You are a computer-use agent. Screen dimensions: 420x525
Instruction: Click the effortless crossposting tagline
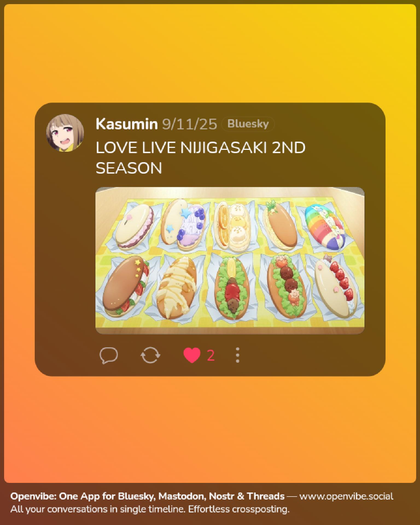click(150, 509)
